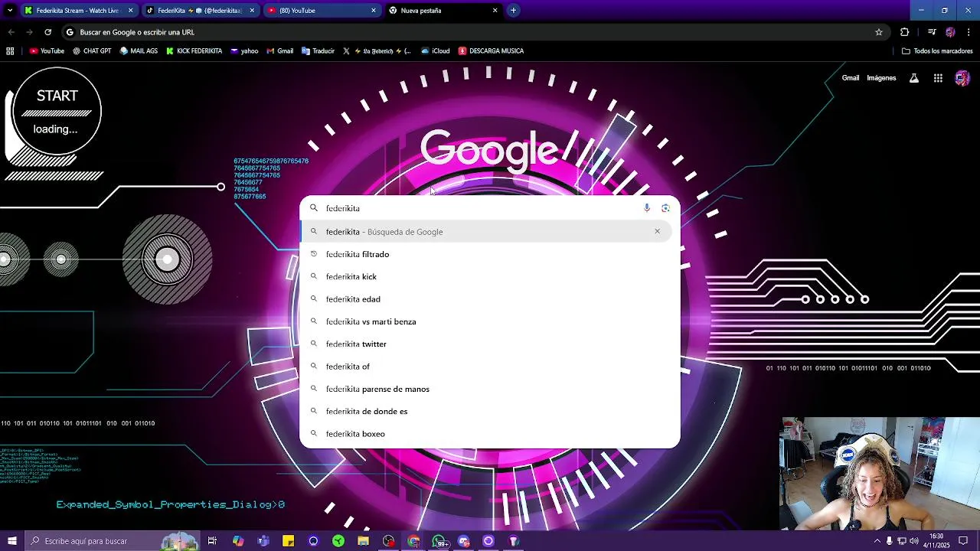Image resolution: width=980 pixels, height=551 pixels.
Task: Open the yahoo bookmark
Action: (x=244, y=51)
